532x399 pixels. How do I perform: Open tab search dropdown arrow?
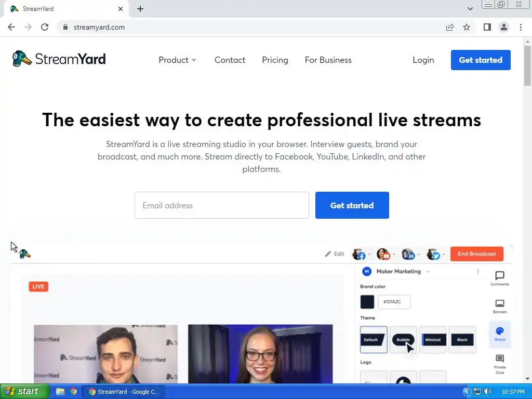470,9
